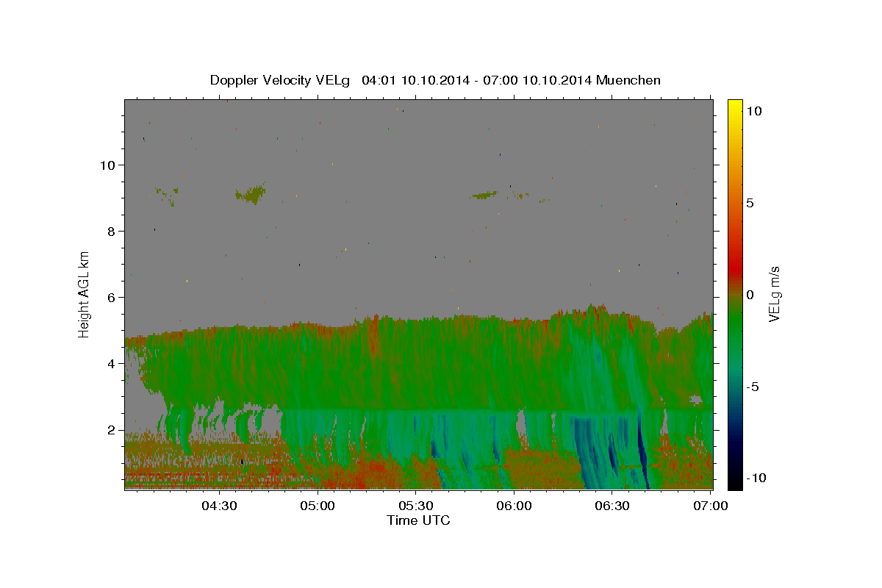882x588 pixels.
Task: Click the 05:00 time tick label
Action: click(318, 506)
